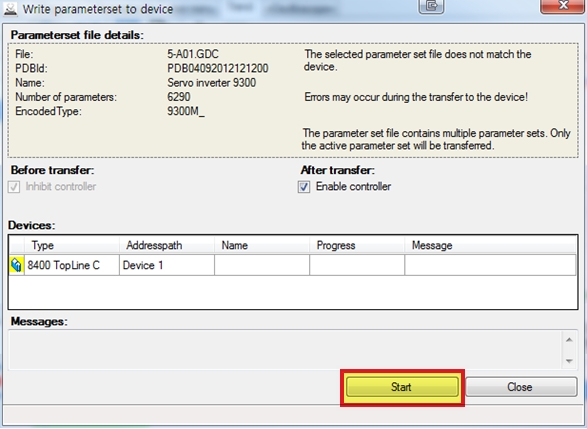The height and width of the screenshot is (429, 587).
Task: Click the Name column header
Action: point(262,245)
